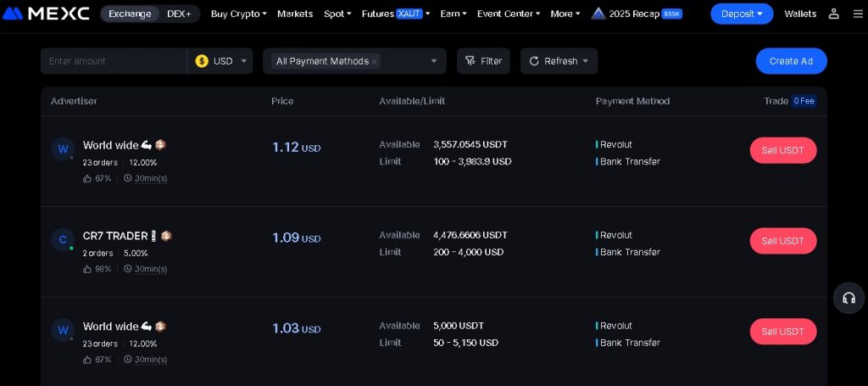The height and width of the screenshot is (386, 868).
Task: Click the refresh circular arrow icon
Action: pos(534,61)
